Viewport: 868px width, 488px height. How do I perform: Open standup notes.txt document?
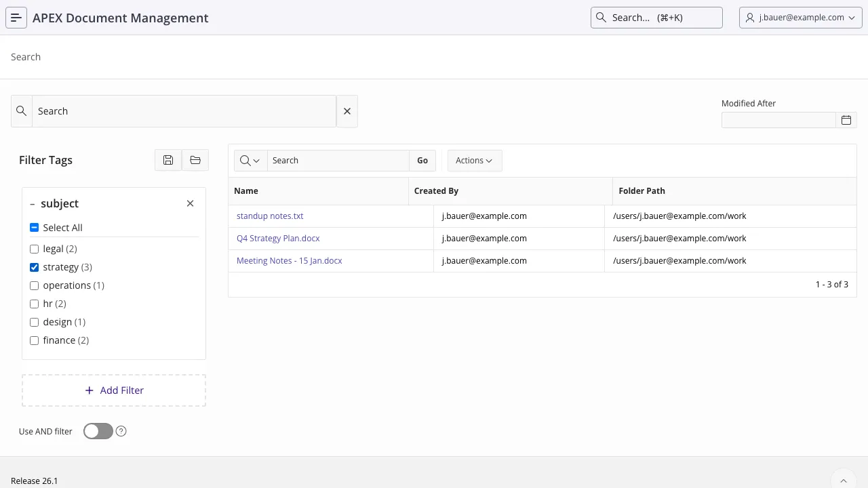pyautogui.click(x=270, y=216)
